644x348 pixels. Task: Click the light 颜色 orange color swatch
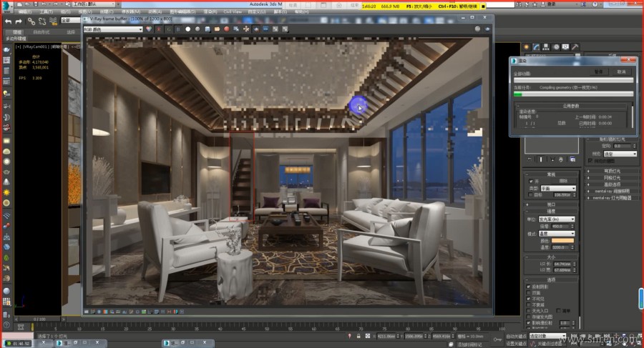coord(563,241)
